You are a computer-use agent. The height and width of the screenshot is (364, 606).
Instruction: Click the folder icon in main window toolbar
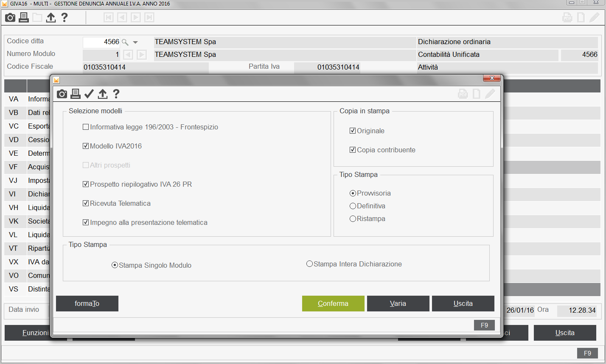point(37,18)
